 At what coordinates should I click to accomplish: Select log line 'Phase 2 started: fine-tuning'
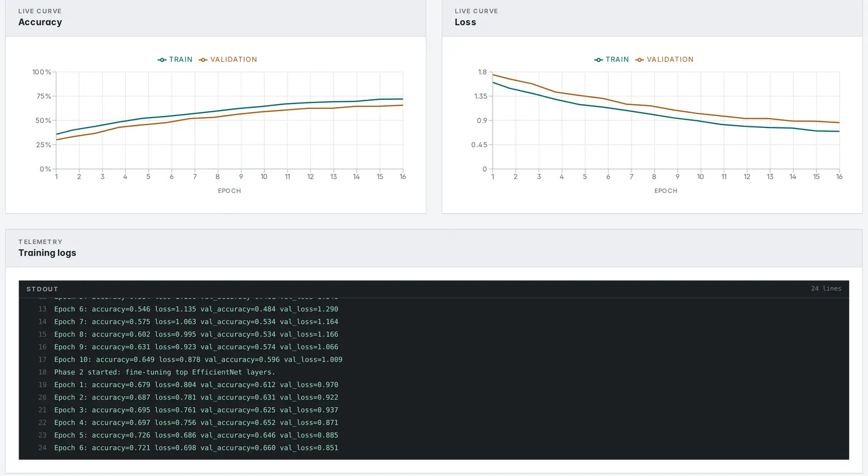[164, 372]
